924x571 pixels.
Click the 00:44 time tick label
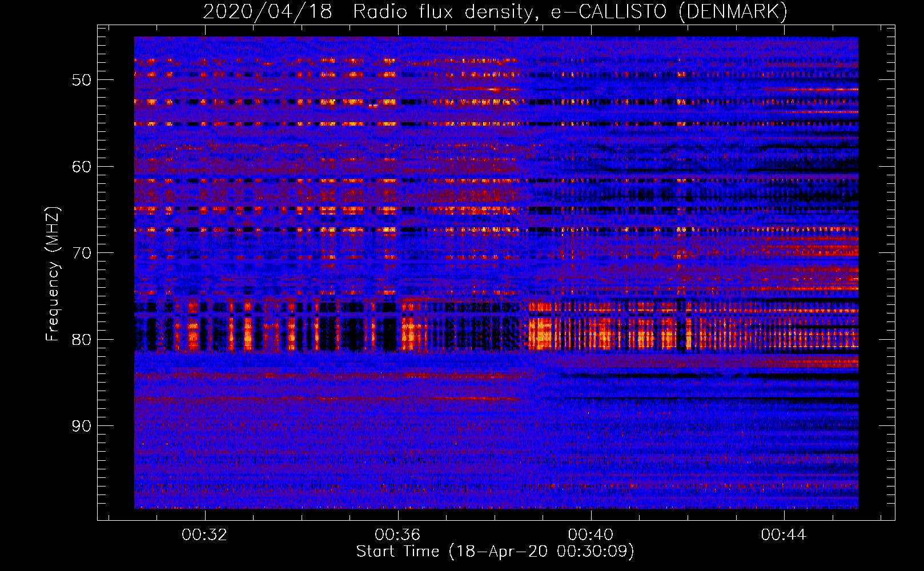point(784,534)
